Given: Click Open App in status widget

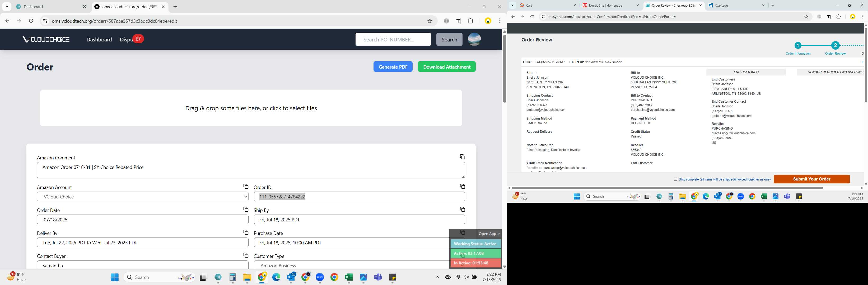Looking at the screenshot, I should pos(489,234).
